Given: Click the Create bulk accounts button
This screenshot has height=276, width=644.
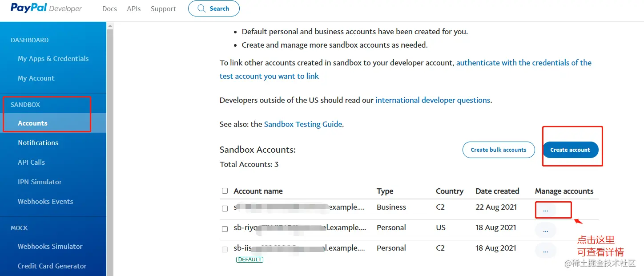Looking at the screenshot, I should coord(499,150).
